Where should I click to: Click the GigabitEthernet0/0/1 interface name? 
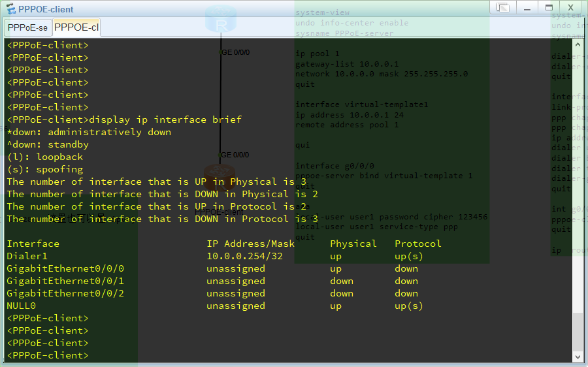point(65,281)
